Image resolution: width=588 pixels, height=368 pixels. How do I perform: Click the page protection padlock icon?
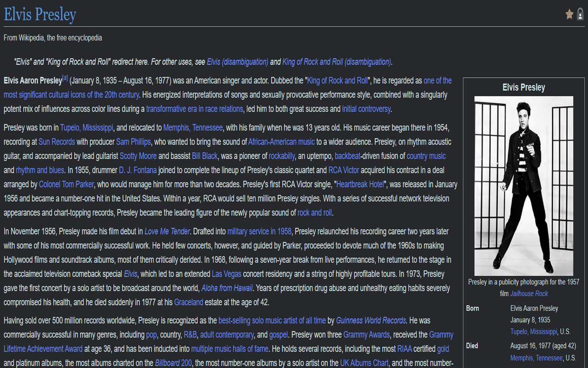[580, 14]
